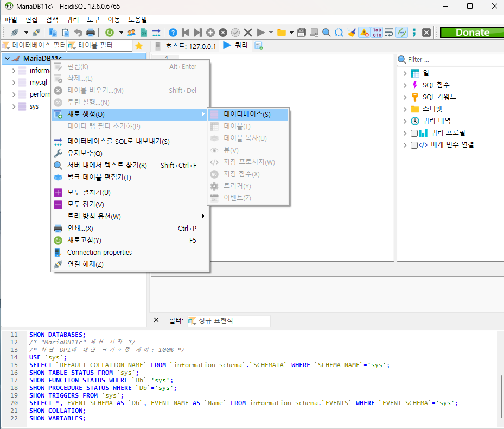Viewport: 504px width, 429px height.
Task: Click the new query tab icon
Action: (x=259, y=46)
